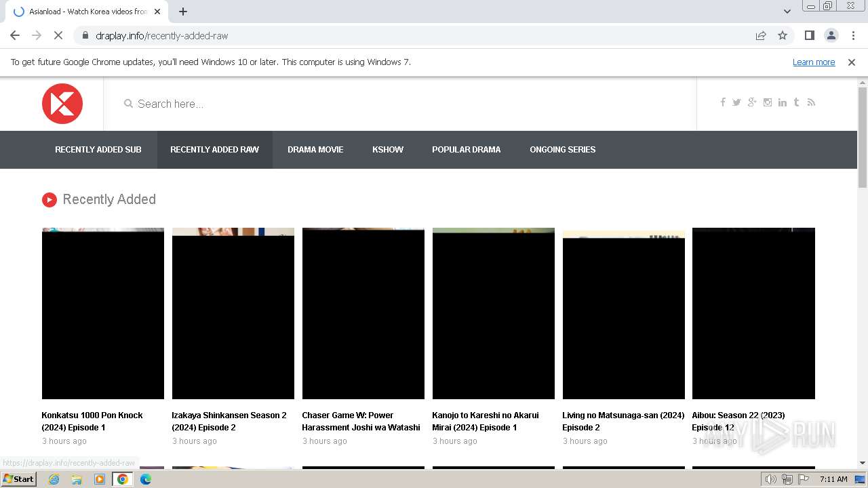
Task: Click the volume tray icon
Action: (770, 479)
